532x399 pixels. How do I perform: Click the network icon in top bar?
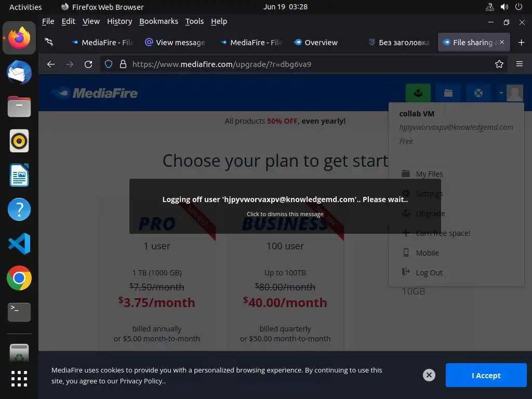(489, 7)
